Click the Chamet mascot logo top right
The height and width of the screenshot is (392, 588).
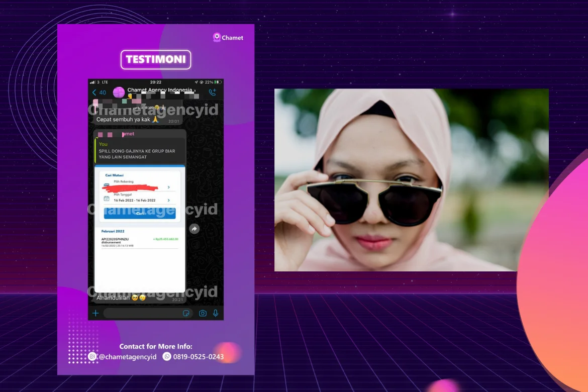217,37
